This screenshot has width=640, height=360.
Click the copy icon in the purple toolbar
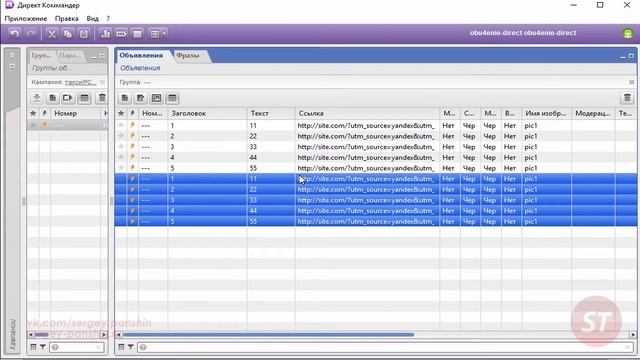coord(68,34)
